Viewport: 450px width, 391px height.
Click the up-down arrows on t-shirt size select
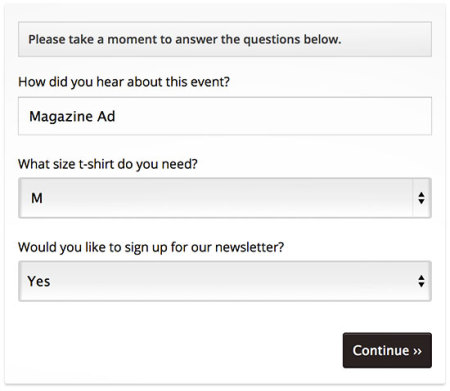tap(421, 198)
